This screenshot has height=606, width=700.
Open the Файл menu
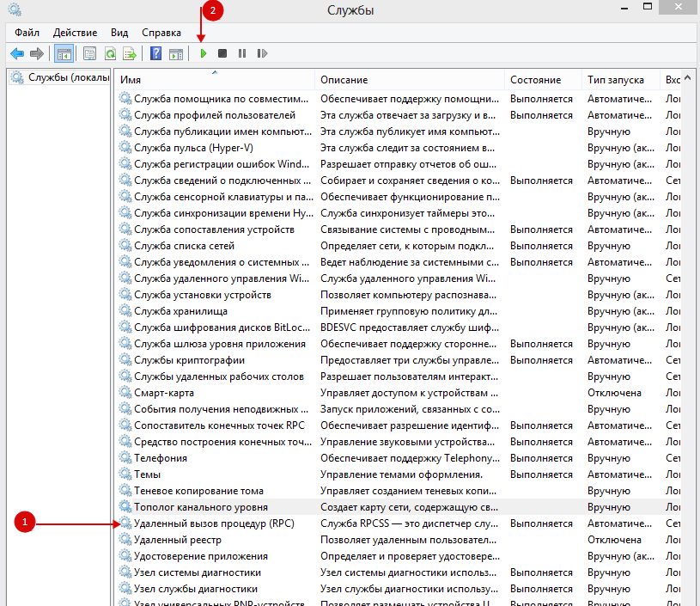(x=27, y=32)
